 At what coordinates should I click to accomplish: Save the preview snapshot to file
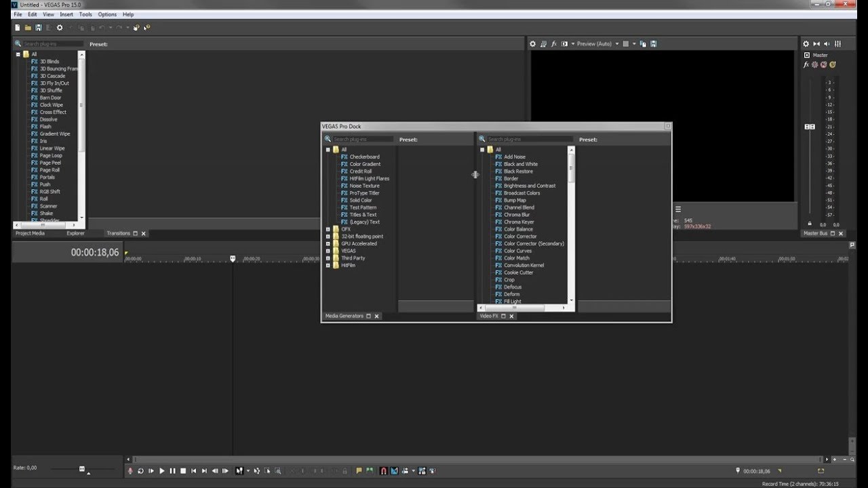[x=653, y=43]
